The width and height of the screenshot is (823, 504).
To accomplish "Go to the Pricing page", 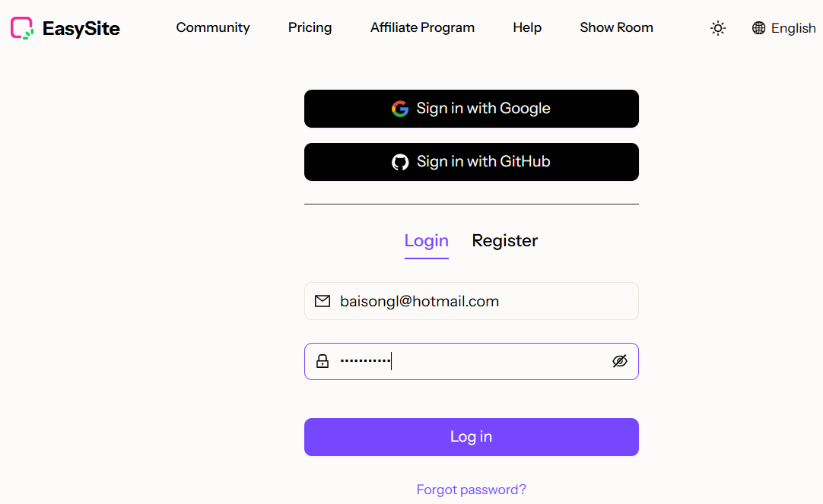I will (310, 27).
